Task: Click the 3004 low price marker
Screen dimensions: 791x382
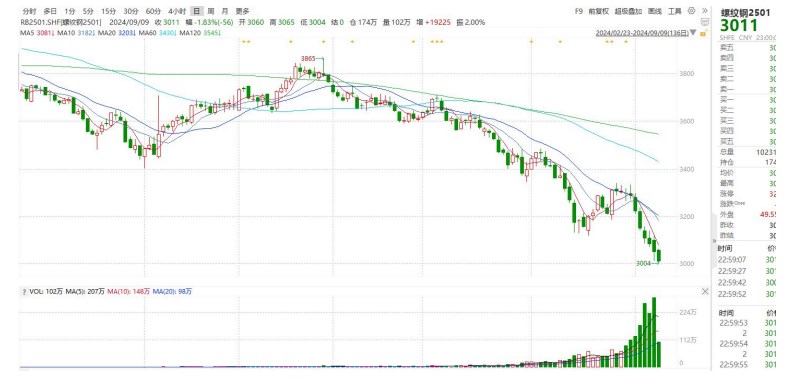Action: point(644,263)
